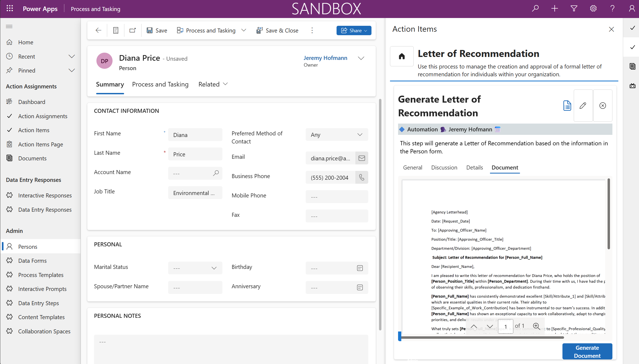Click the phone icon beside Business Phone
639x364 pixels.
(x=362, y=178)
